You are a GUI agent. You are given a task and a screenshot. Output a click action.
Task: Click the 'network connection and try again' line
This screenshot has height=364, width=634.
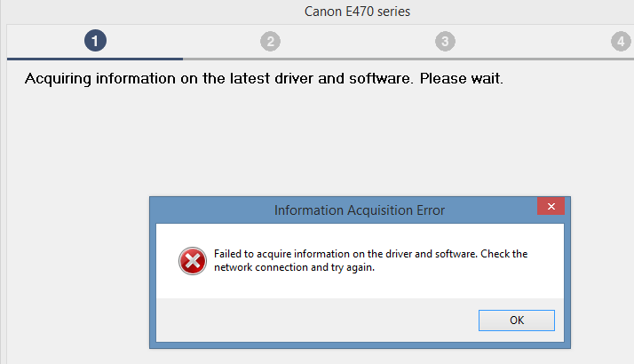[x=294, y=269]
